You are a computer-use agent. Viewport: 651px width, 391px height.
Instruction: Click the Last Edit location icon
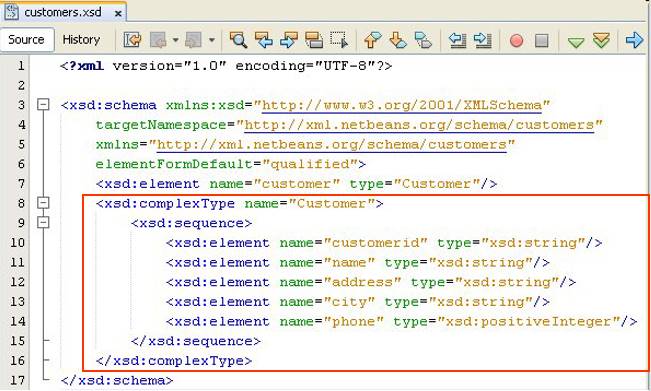(132, 40)
